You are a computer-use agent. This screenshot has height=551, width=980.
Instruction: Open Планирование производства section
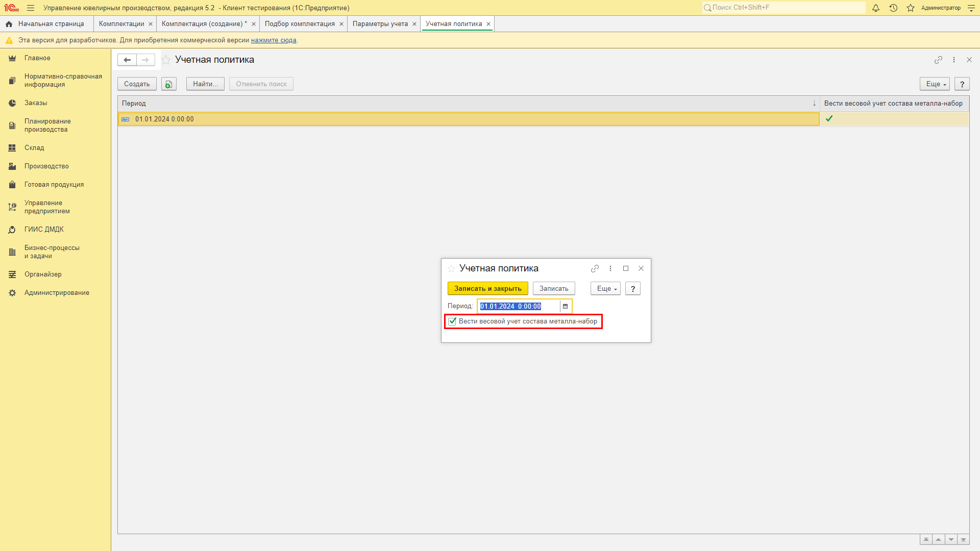point(47,126)
